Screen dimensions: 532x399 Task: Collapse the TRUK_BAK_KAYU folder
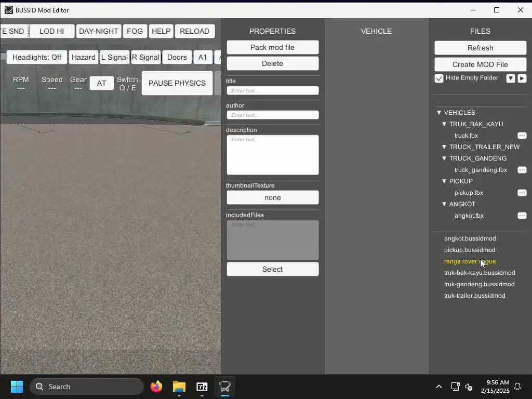coord(444,124)
